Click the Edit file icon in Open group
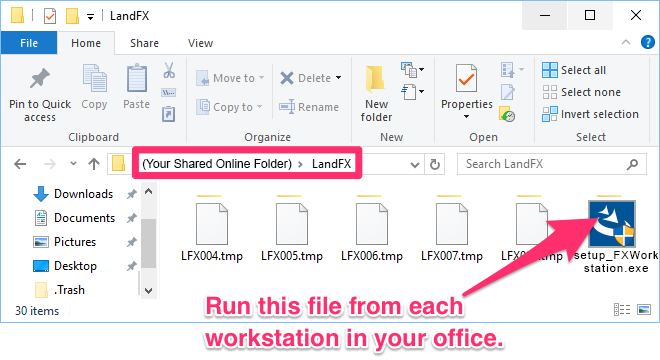660x360 pixels. click(x=507, y=92)
